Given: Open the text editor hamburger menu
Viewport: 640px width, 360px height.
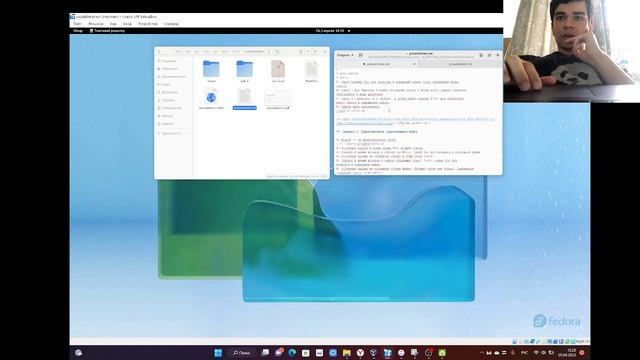Looking at the screenshot, I should [489, 55].
